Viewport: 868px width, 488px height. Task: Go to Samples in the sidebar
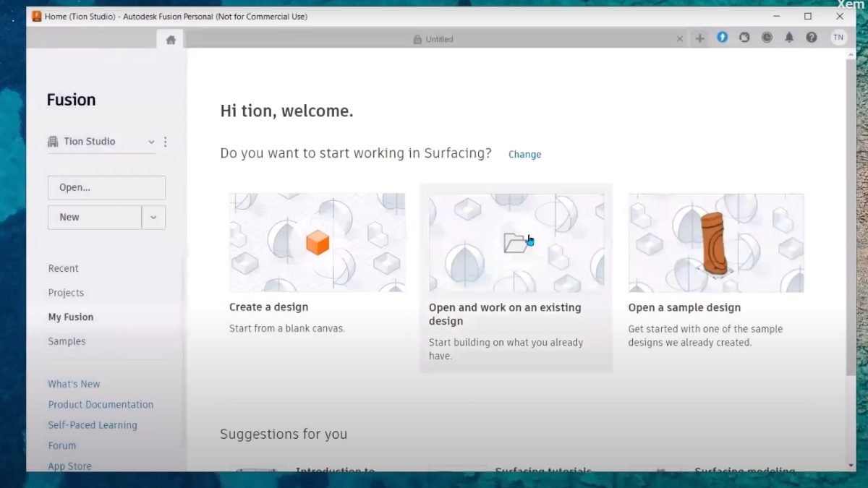(67, 341)
